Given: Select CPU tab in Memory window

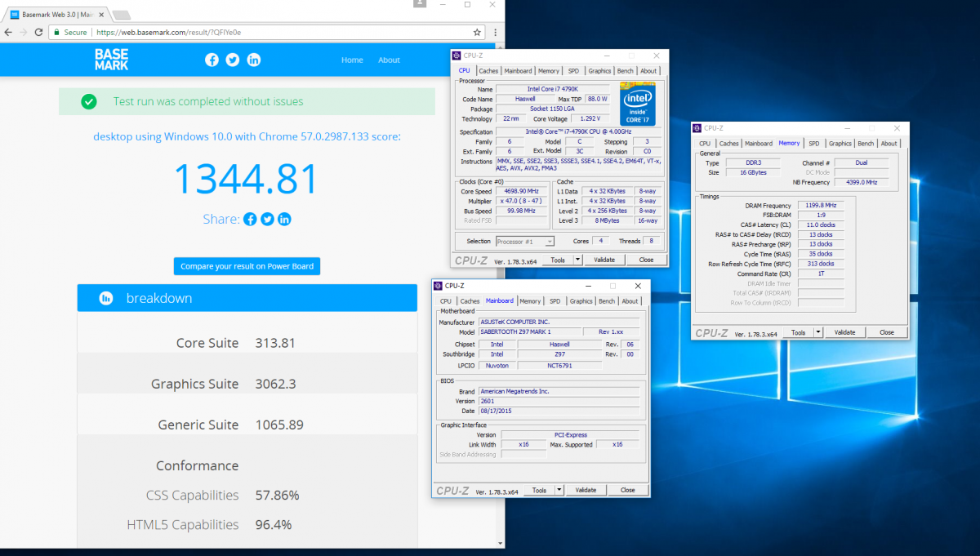Looking at the screenshot, I should coord(705,144).
